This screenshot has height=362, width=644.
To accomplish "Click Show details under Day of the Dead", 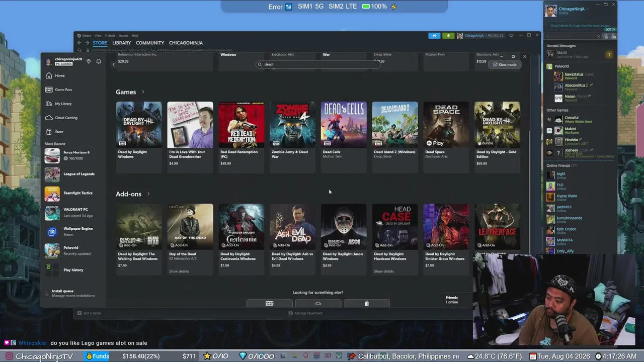I will (179, 271).
